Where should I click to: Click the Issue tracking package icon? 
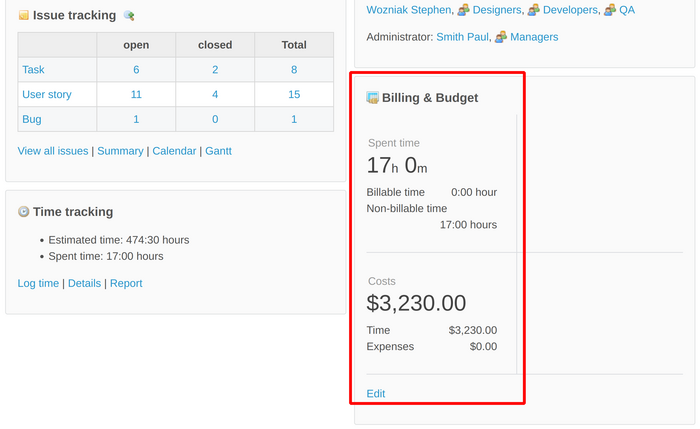(24, 16)
